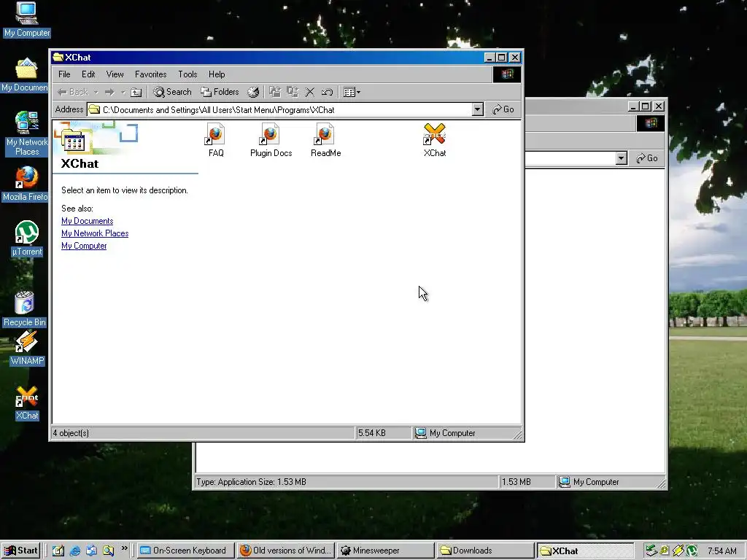This screenshot has width=747, height=560.
Task: Open the Favorites menu
Action: [150, 74]
